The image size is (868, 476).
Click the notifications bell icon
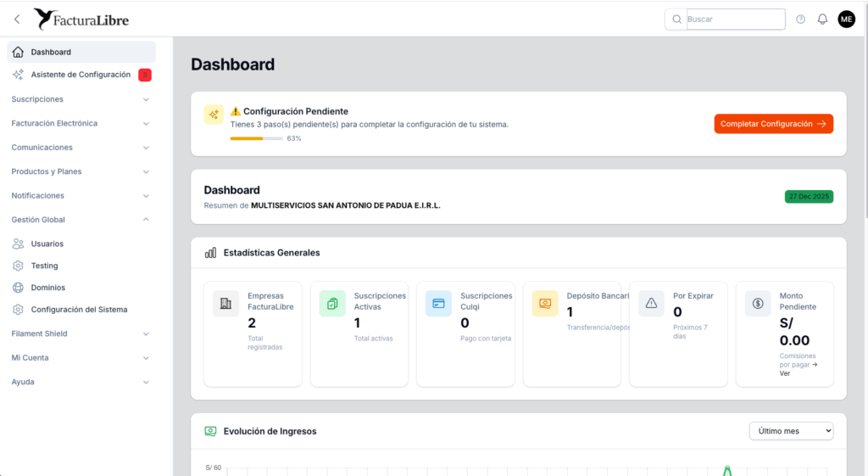point(822,20)
